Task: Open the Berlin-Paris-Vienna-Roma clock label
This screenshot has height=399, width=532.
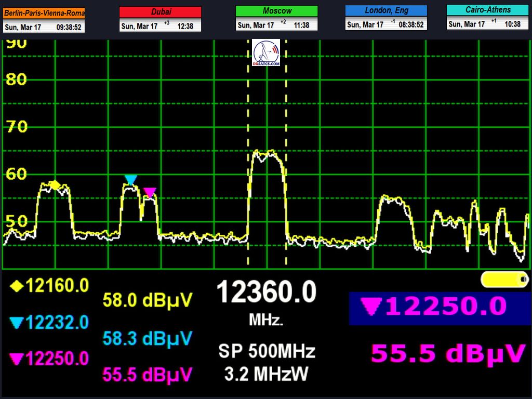Action: [44, 13]
